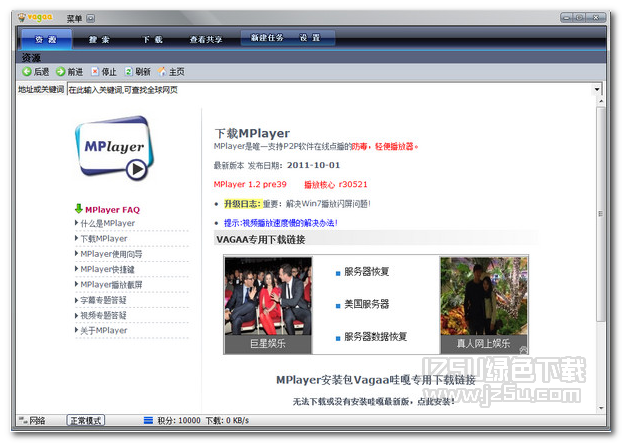Click the 新建任务 button
The image size is (622, 443).
[x=267, y=38]
